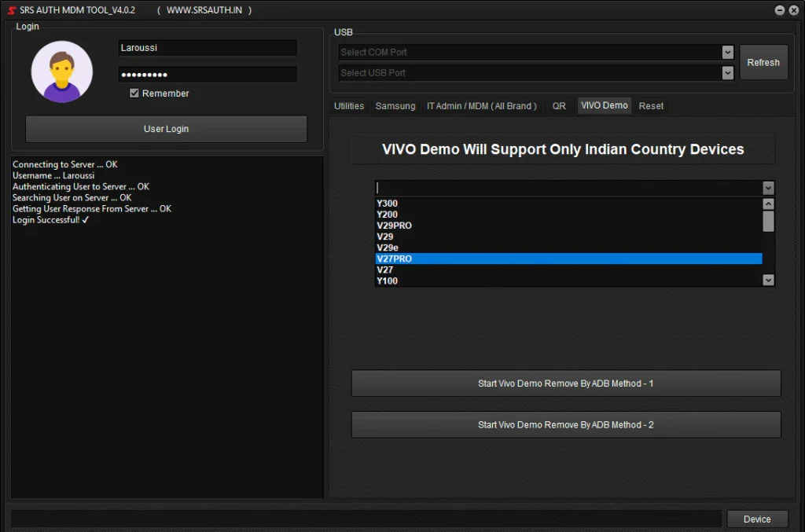
Task: Collapse the VIVO model dropdown arrow
Action: 768,189
